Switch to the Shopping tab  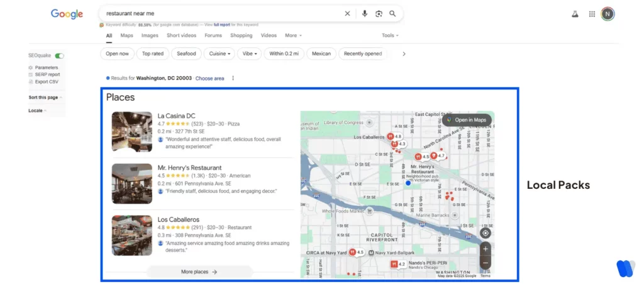click(241, 36)
